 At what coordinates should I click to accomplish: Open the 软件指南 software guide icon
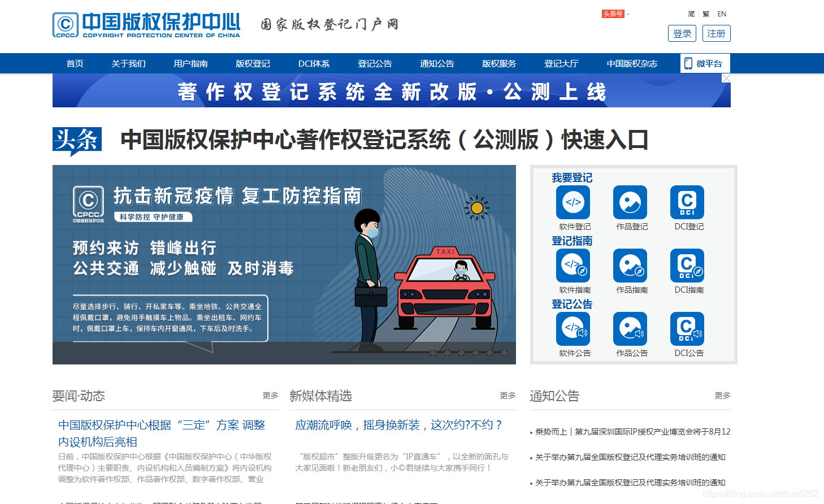tap(573, 266)
